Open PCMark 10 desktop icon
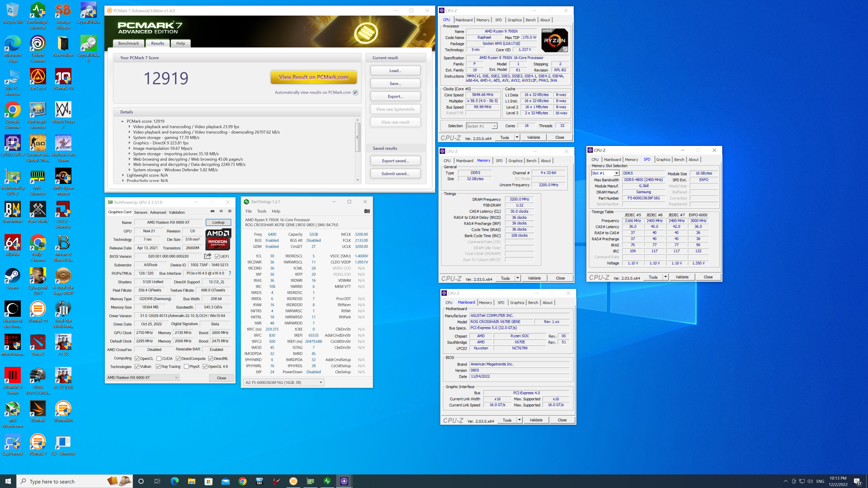The height and width of the screenshot is (488, 868). tap(63, 80)
